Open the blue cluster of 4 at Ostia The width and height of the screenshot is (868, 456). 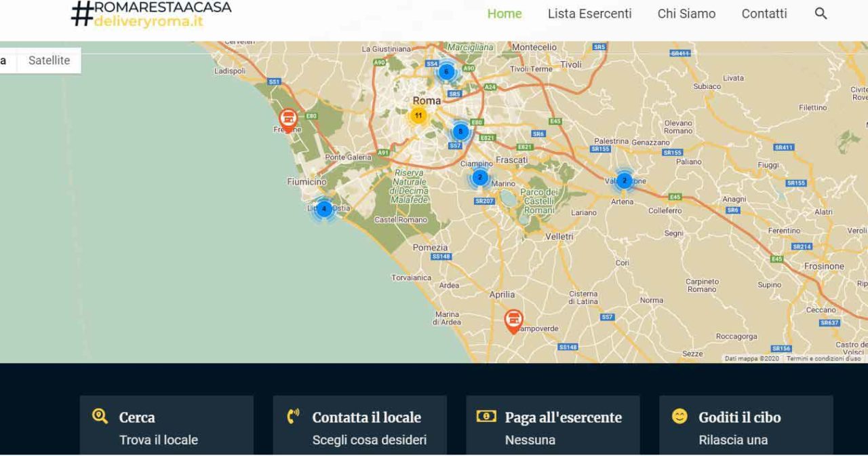click(x=324, y=208)
